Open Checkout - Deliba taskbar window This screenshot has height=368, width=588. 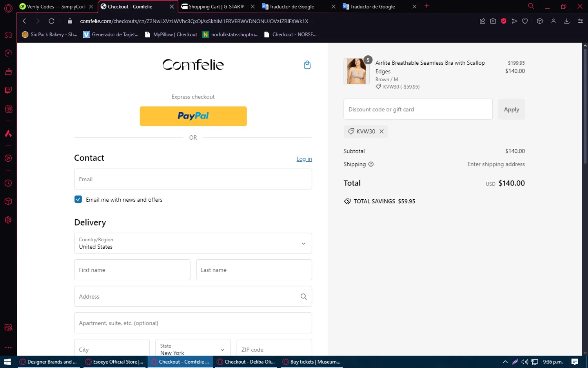[x=246, y=362]
